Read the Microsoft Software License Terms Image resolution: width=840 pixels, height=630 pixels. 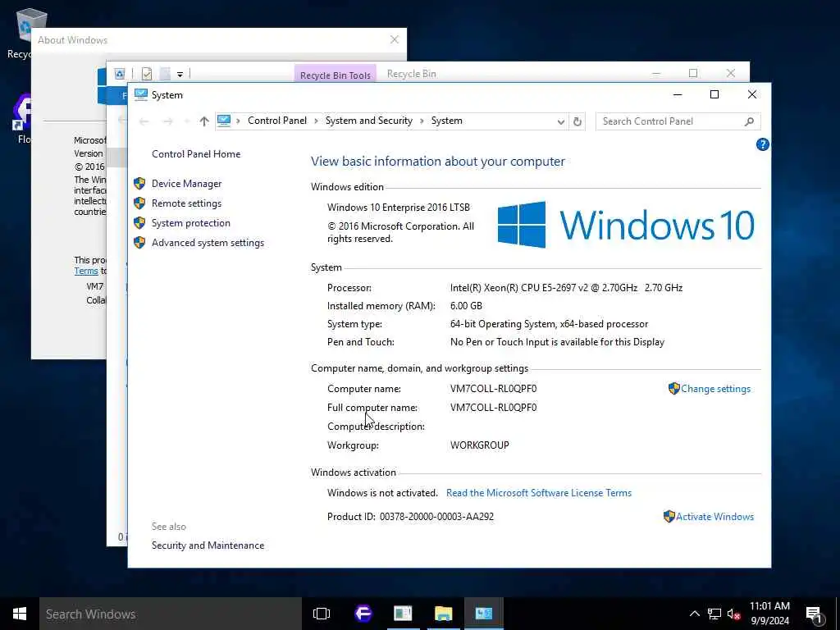(539, 493)
